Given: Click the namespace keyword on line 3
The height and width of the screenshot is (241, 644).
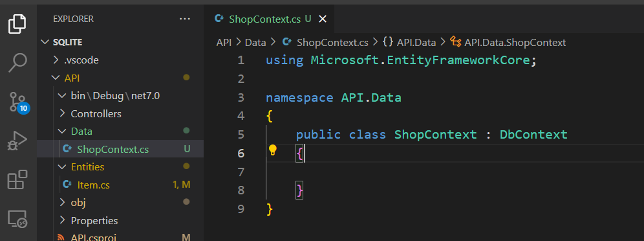Looking at the screenshot, I should tap(299, 98).
